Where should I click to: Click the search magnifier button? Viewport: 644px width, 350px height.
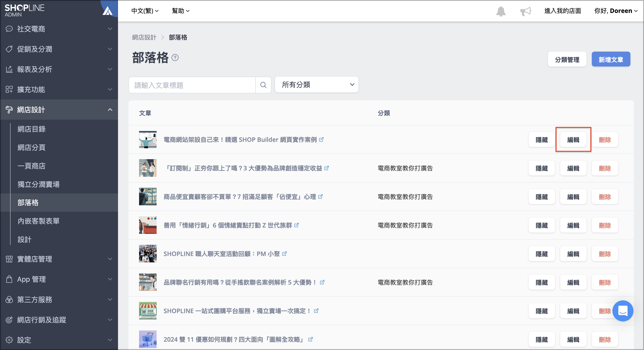tap(263, 85)
